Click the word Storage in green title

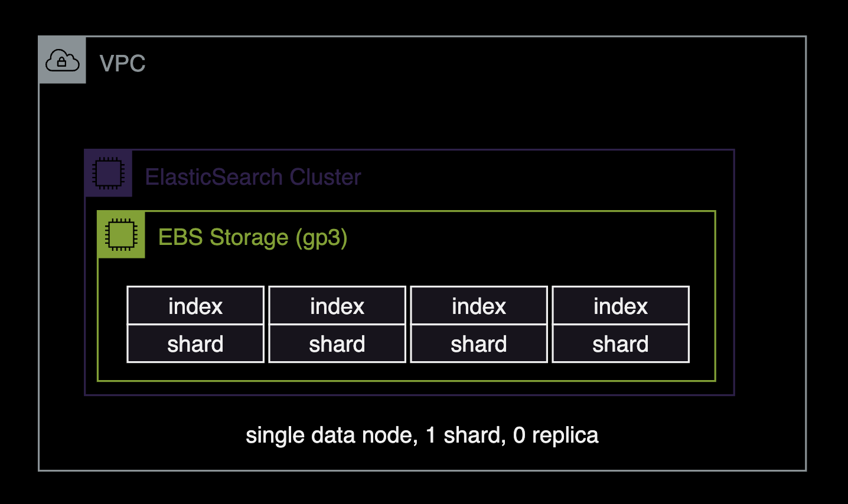(x=249, y=237)
